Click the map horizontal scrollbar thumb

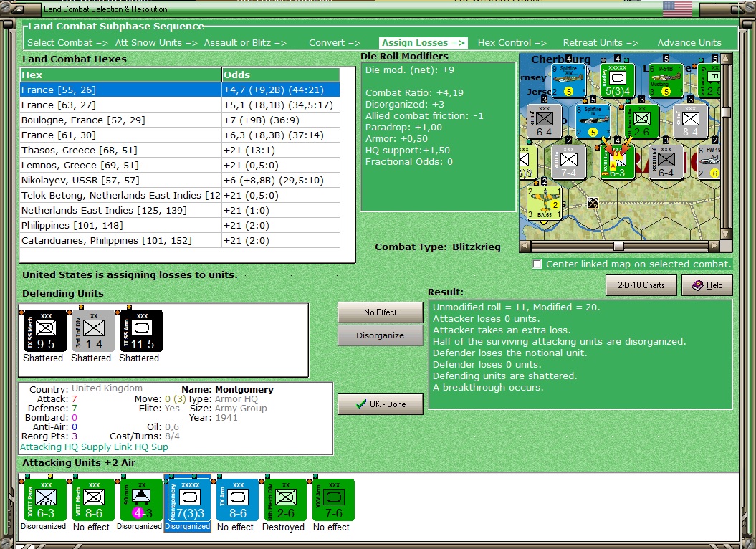(x=618, y=247)
